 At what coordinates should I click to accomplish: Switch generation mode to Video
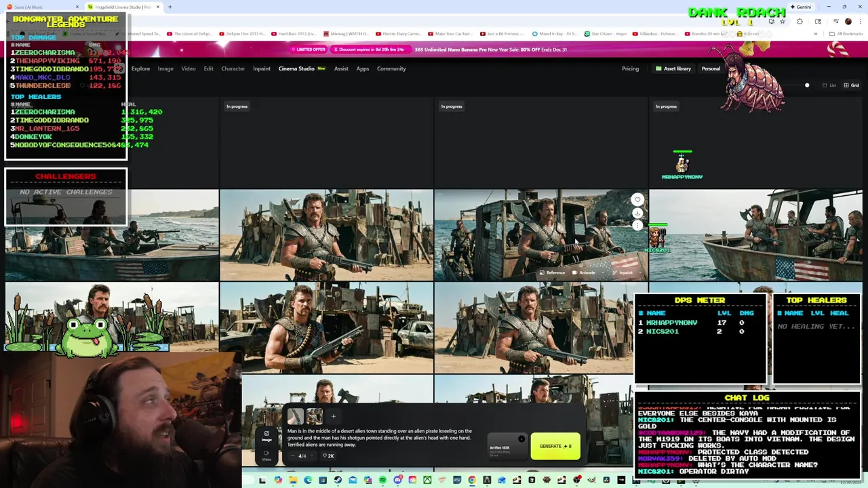click(267, 455)
